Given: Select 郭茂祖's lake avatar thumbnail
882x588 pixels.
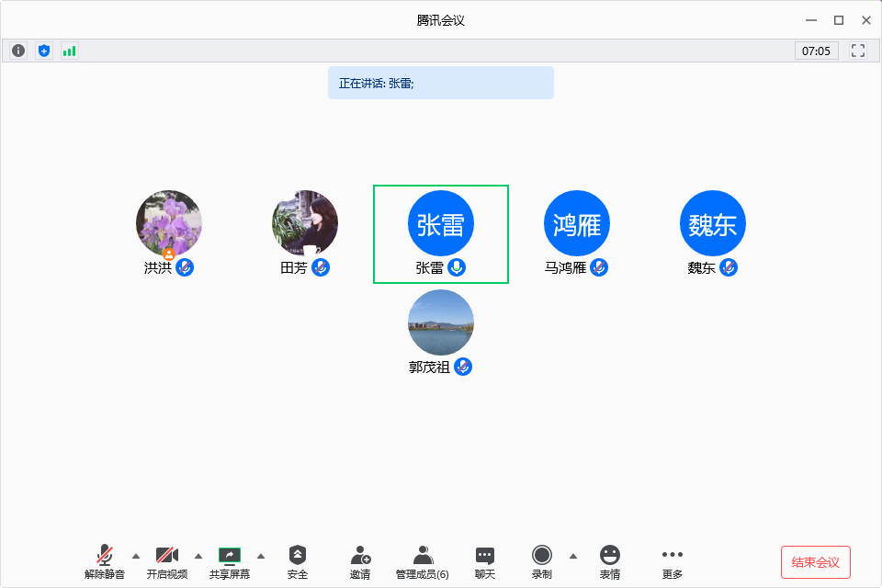Looking at the screenshot, I should coord(441,322).
